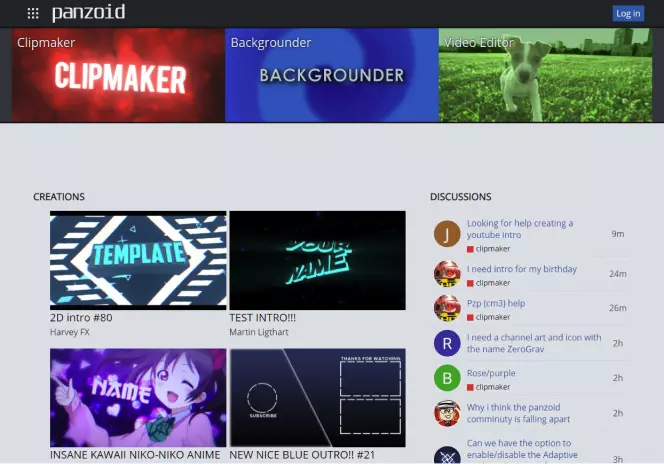Click clipmaker tag under birthday intro discussion
The width and height of the screenshot is (664, 464).
488,283
